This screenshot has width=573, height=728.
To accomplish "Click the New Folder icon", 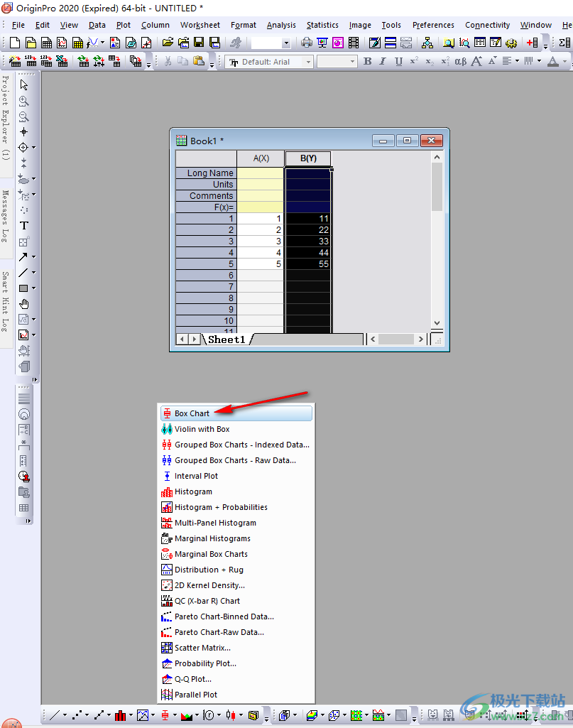I will (x=31, y=43).
